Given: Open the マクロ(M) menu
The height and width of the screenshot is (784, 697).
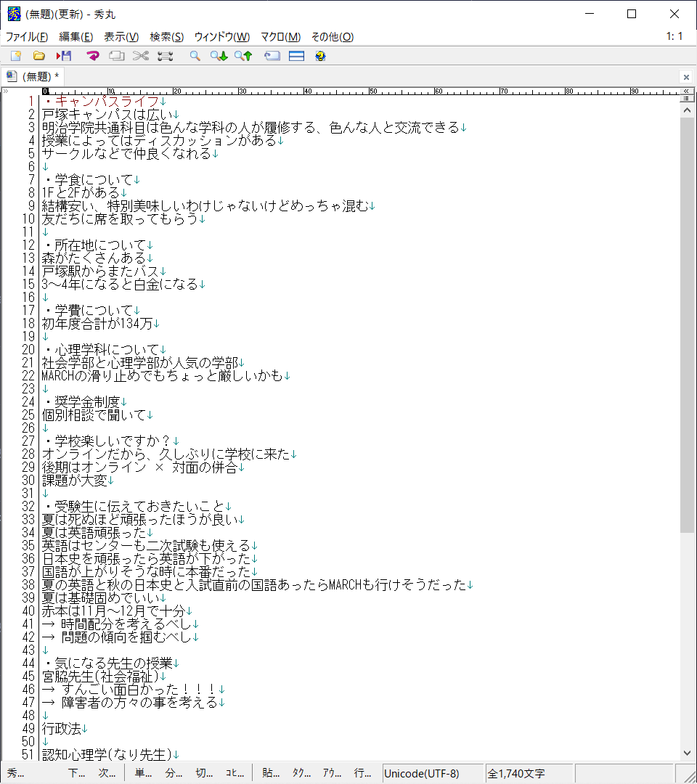Looking at the screenshot, I should pyautogui.click(x=280, y=37).
